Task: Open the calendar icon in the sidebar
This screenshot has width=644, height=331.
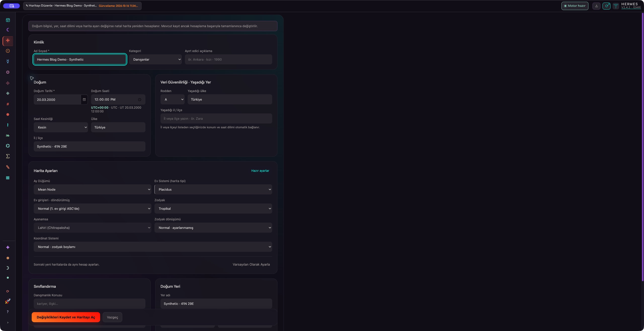Action: (x=8, y=20)
